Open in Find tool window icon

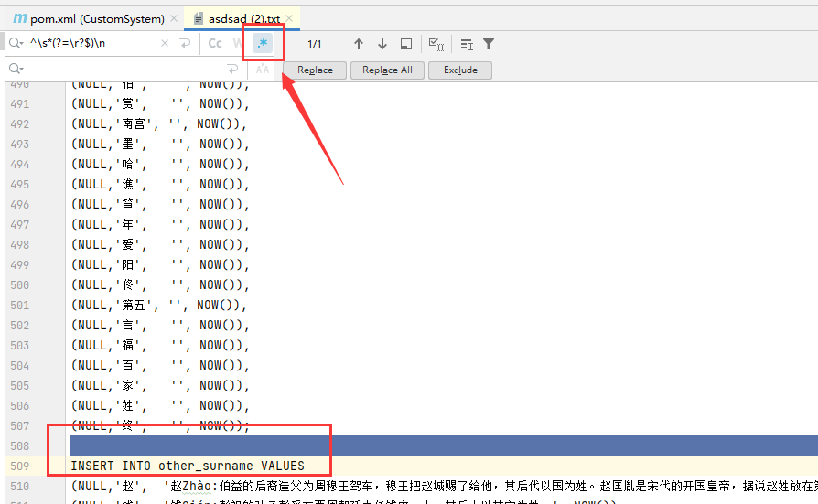467,44
